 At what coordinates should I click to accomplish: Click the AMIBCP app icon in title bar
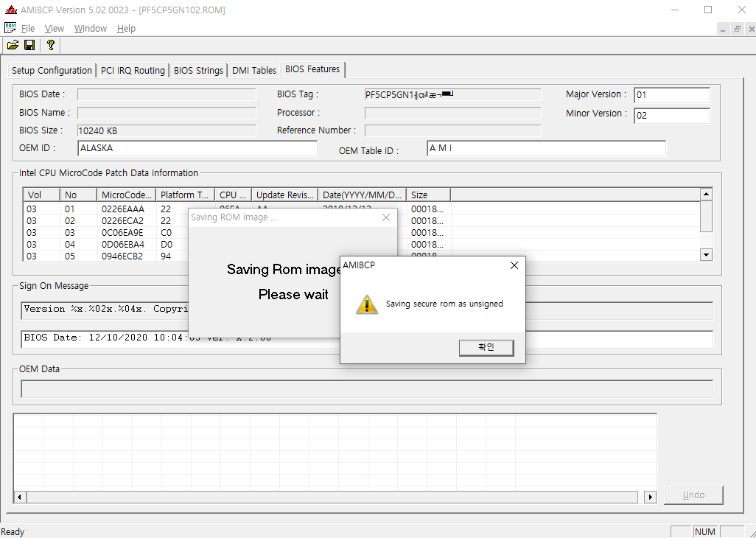(10, 10)
